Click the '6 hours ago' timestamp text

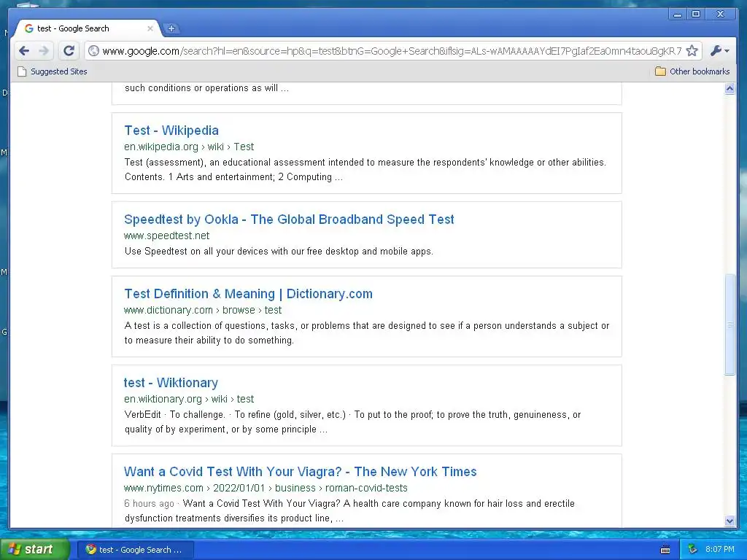149,504
